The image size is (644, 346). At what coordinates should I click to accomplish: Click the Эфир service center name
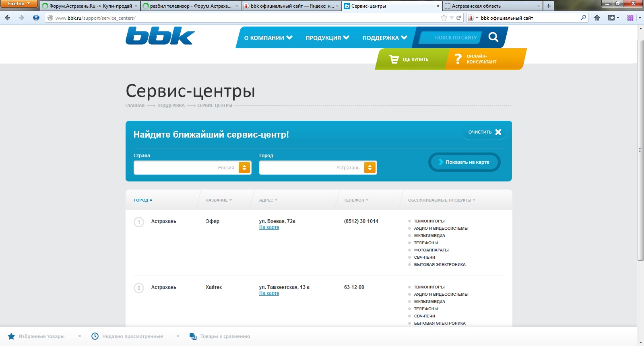pyautogui.click(x=213, y=221)
